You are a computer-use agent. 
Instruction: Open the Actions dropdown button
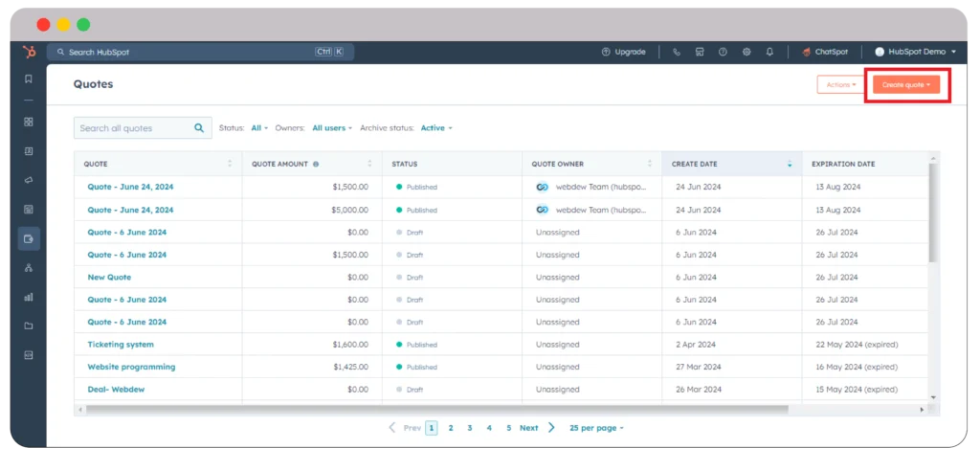(841, 85)
